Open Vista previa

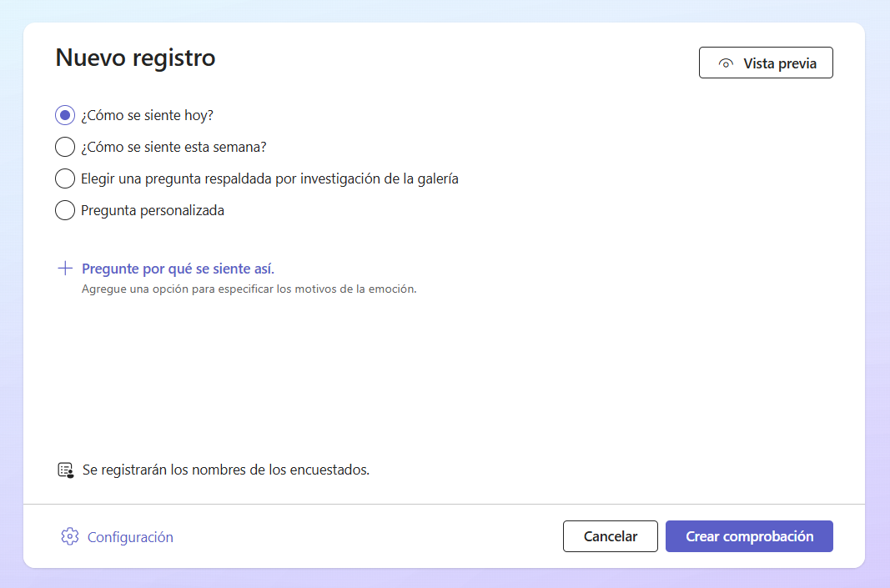click(766, 63)
